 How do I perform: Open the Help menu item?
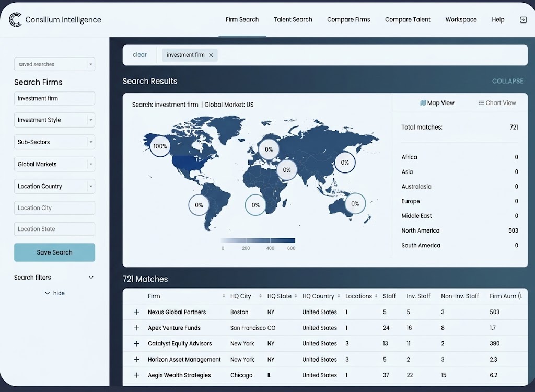[x=498, y=19]
